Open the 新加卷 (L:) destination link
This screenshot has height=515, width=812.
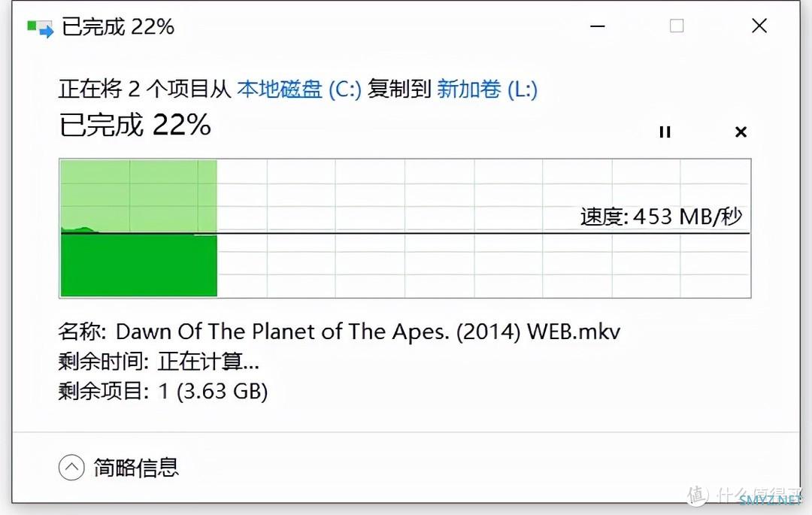tap(486, 89)
